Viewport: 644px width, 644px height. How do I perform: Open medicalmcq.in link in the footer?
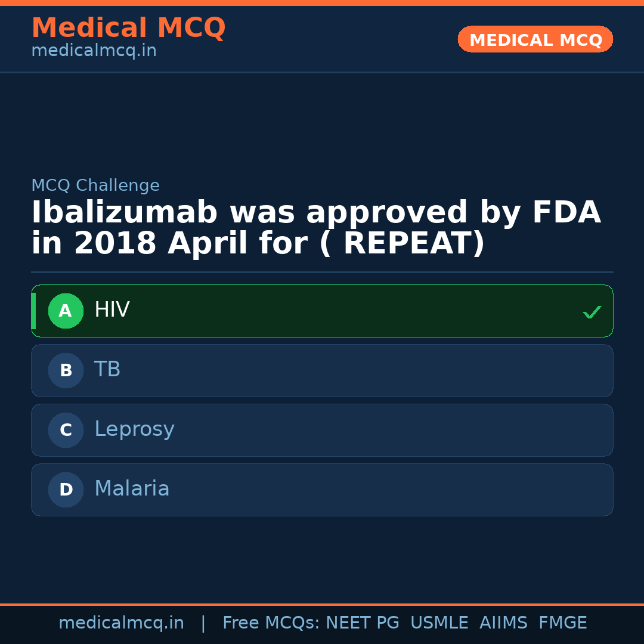click(x=121, y=623)
